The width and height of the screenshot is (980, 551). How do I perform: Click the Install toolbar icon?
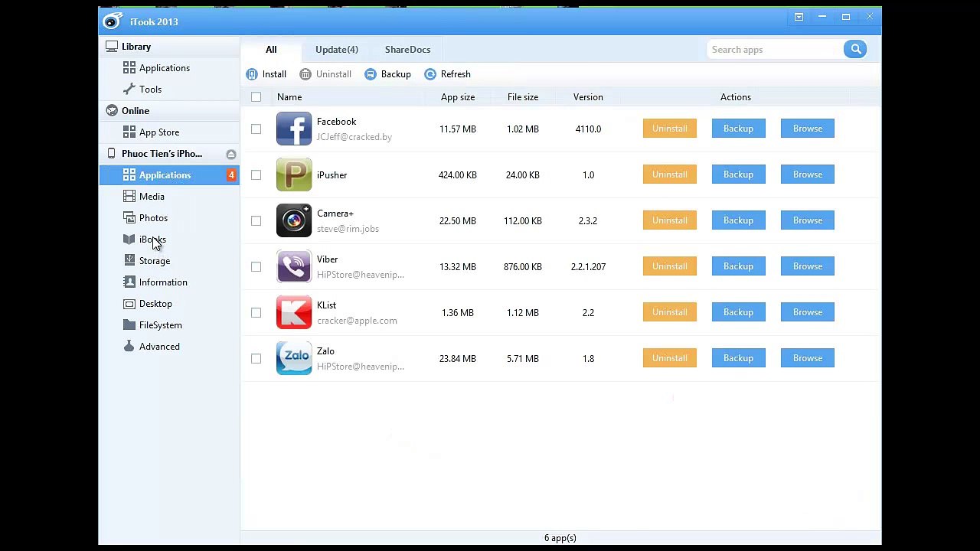[x=252, y=74]
